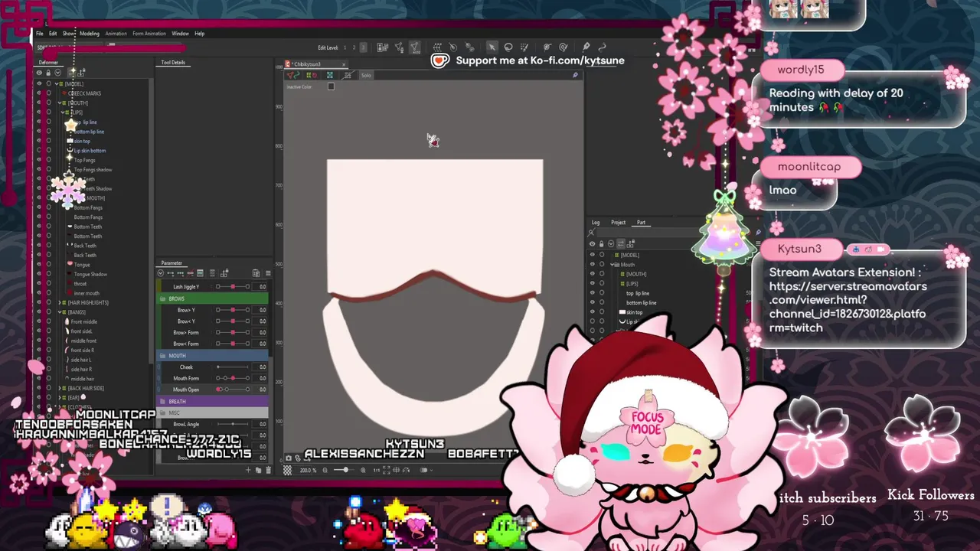The height and width of the screenshot is (551, 980).
Task: Collapse the [MOUTH] group in the left panel
Action: tap(60, 103)
